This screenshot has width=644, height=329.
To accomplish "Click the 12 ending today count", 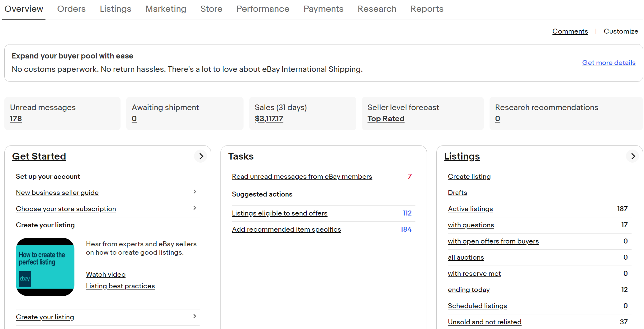I will pyautogui.click(x=624, y=290).
